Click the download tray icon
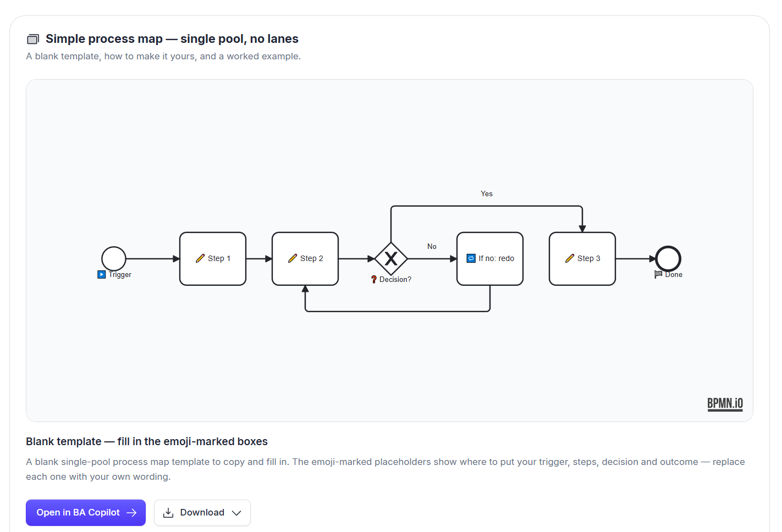Screen dimensions: 782x532 [x=168, y=513]
